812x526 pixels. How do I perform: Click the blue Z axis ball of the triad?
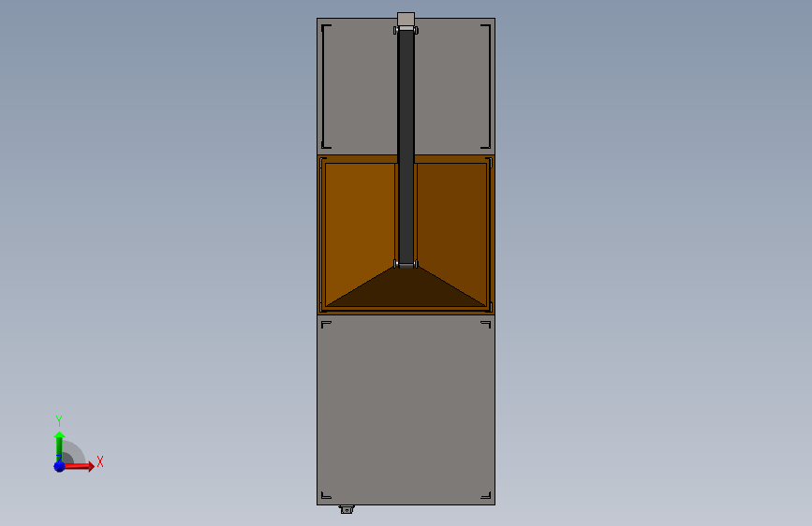point(59,466)
